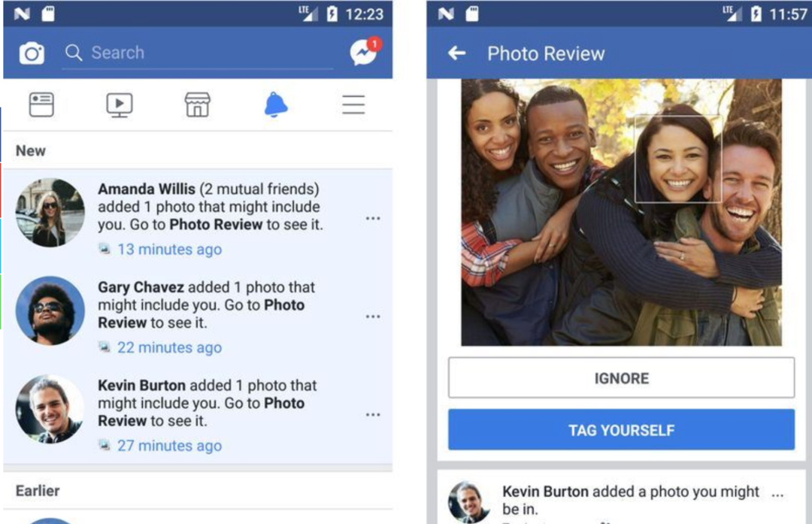Viewport: 812px width, 524px height.
Task: Open options dots for Gary Chavez notification
Action: pyautogui.click(x=373, y=317)
